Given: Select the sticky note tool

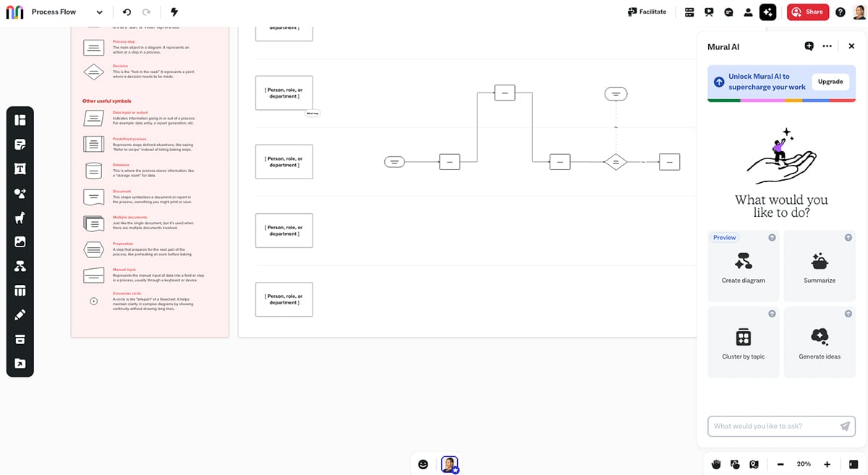Looking at the screenshot, I should tap(20, 144).
